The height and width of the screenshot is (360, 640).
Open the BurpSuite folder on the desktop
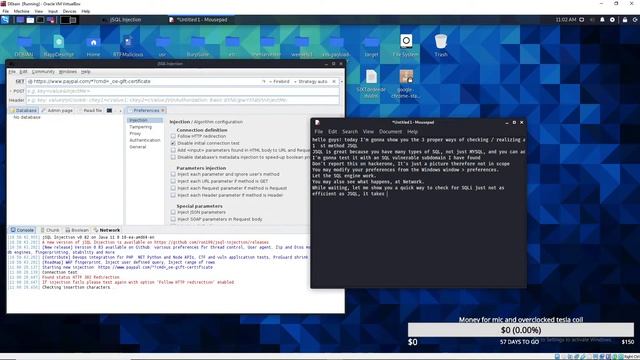point(198,45)
